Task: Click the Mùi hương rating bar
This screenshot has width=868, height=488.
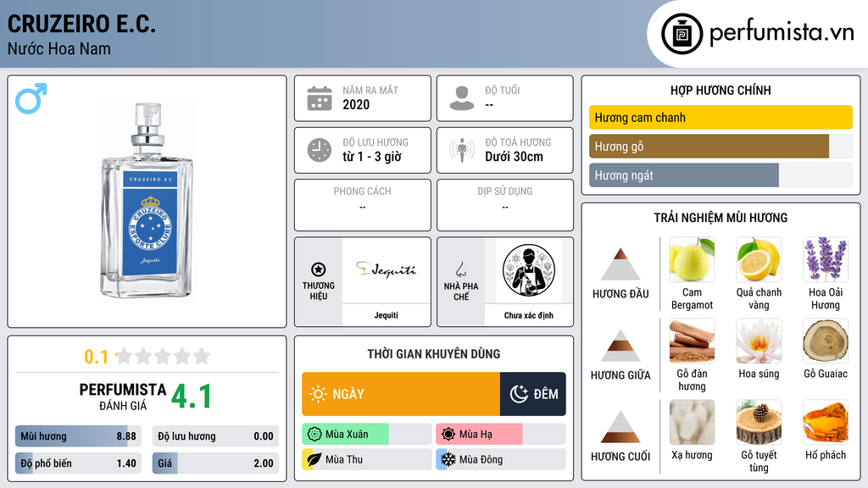Action: (78, 436)
